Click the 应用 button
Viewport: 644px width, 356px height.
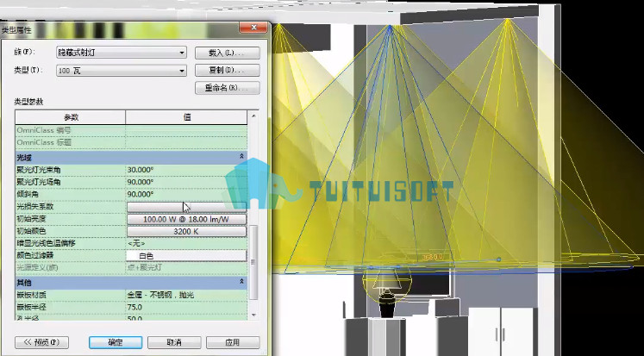pos(233,342)
